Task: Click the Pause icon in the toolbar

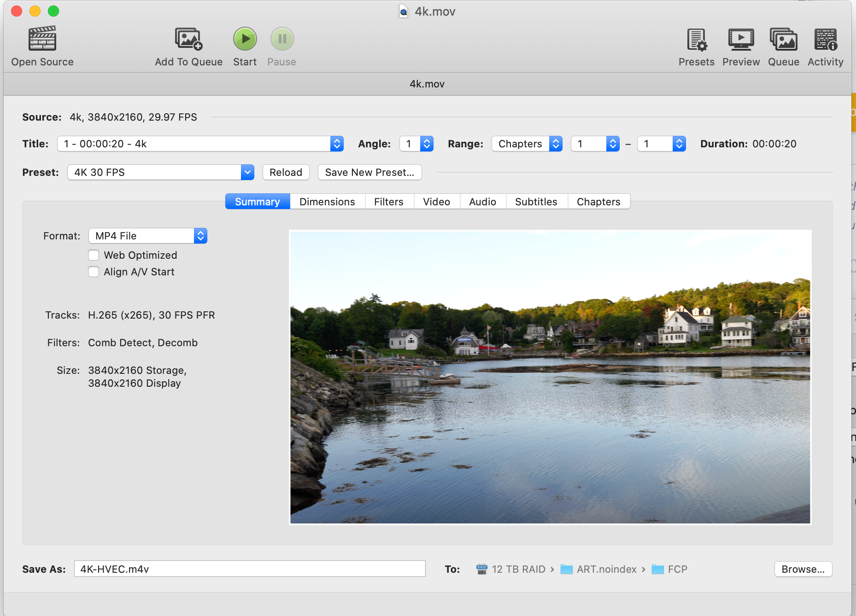Action: 282,39
